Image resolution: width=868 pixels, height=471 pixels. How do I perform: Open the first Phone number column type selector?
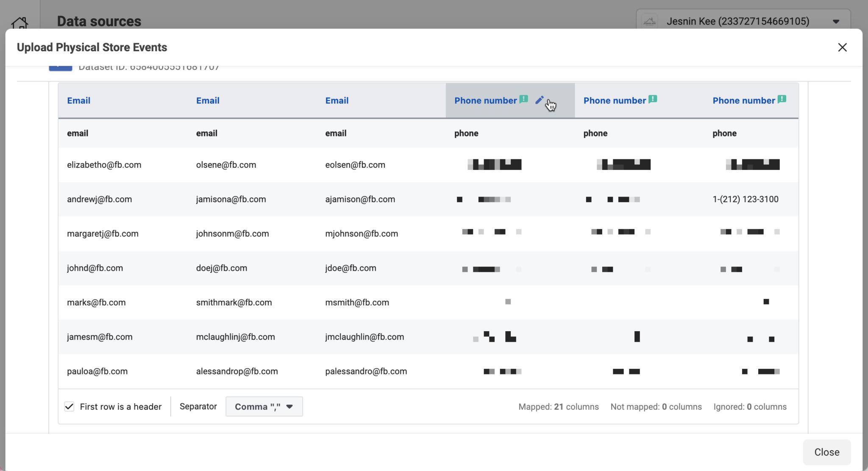click(486, 100)
